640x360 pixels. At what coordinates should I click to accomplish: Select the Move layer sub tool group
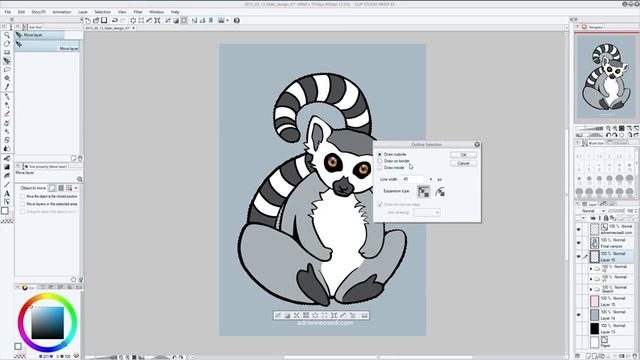coord(40,35)
